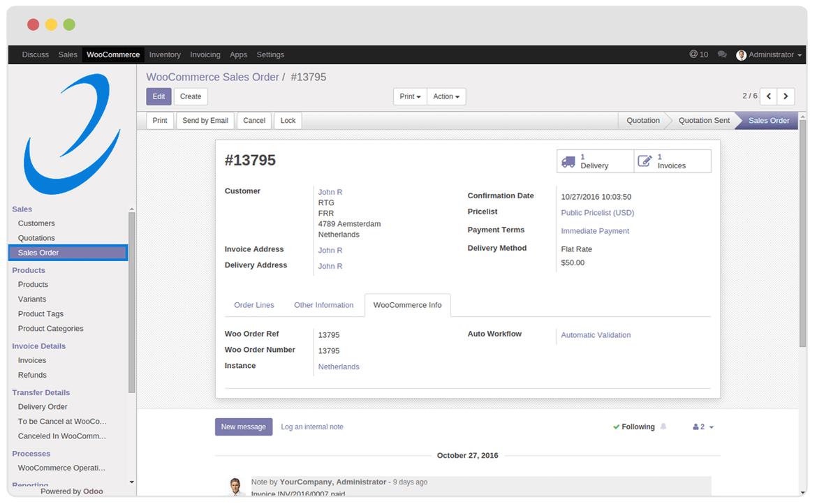Open Automatic Validation workflow link

tap(596, 335)
